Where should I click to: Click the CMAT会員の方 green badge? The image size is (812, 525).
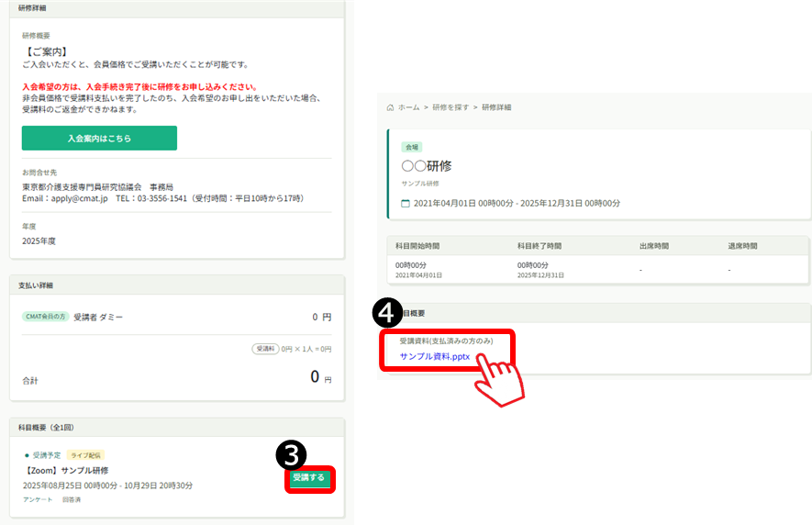(x=46, y=317)
